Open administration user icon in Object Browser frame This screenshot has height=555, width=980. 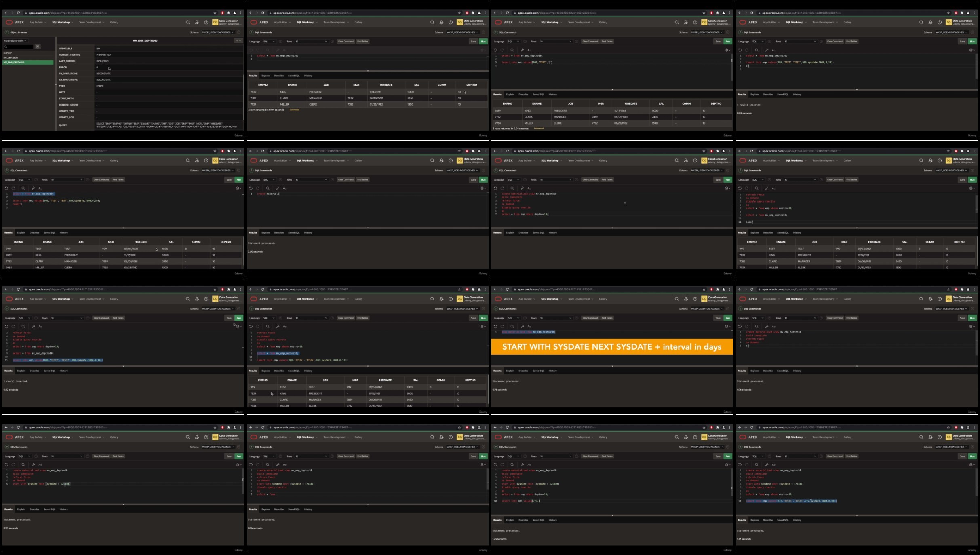[197, 22]
